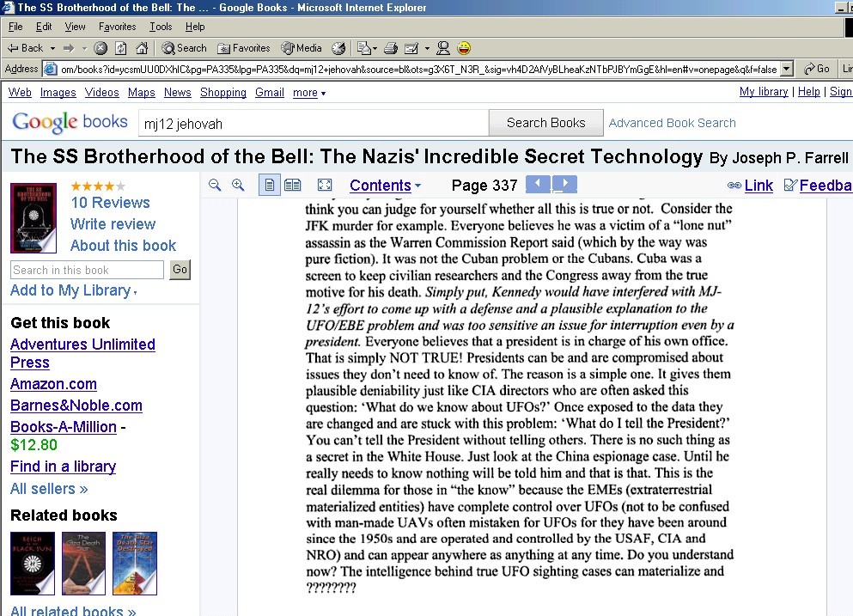Click the Write review link
853x616 pixels.
tap(113, 224)
